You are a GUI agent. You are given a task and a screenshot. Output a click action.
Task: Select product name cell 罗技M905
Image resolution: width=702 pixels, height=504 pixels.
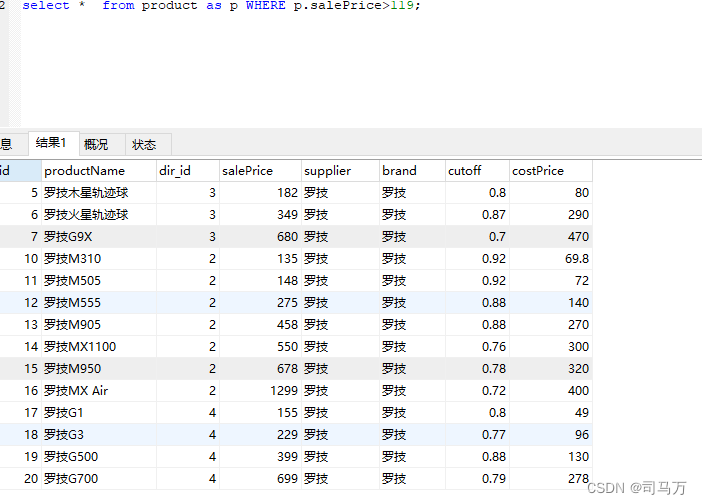99,325
